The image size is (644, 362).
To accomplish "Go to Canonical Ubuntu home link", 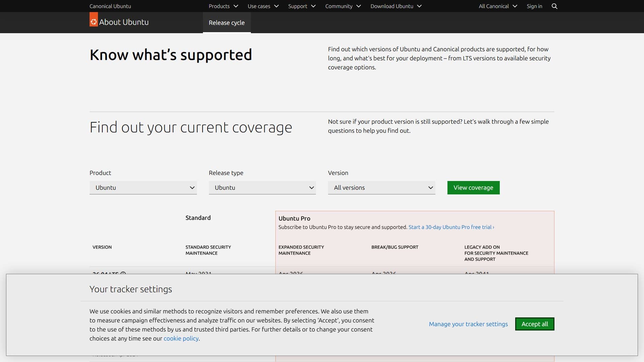I will pos(110,6).
